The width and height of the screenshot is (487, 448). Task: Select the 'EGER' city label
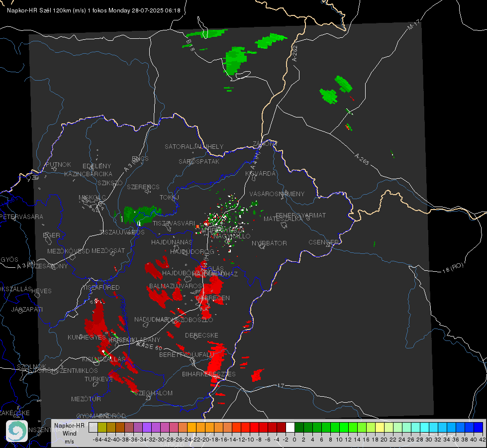pyautogui.click(x=52, y=235)
